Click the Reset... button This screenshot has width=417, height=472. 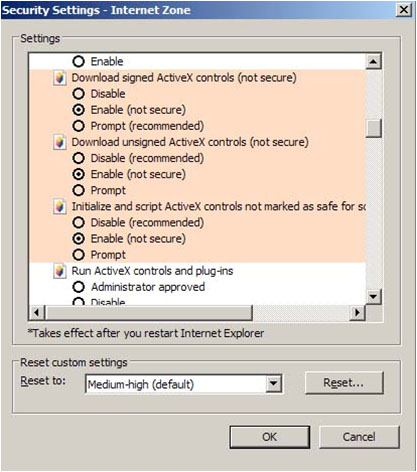pyautogui.click(x=344, y=383)
